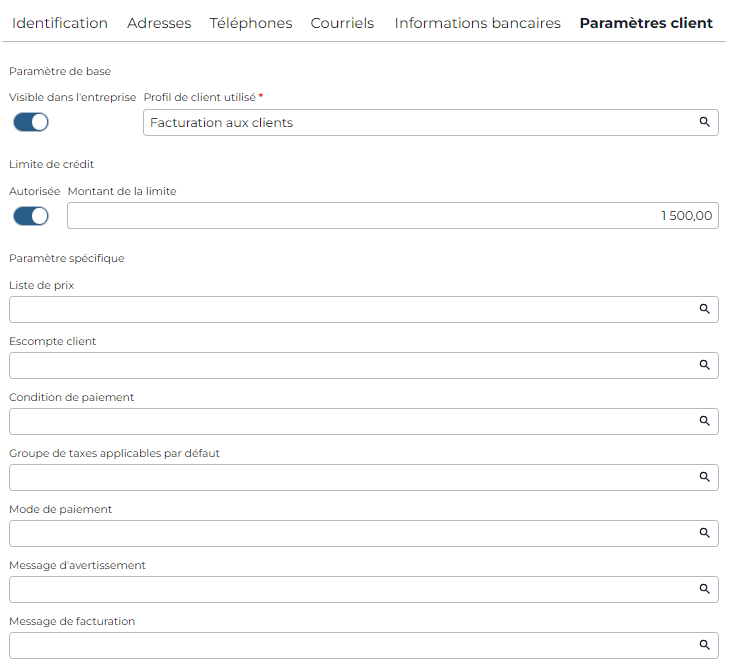
Task: Select the Courriels tab
Action: click(342, 23)
